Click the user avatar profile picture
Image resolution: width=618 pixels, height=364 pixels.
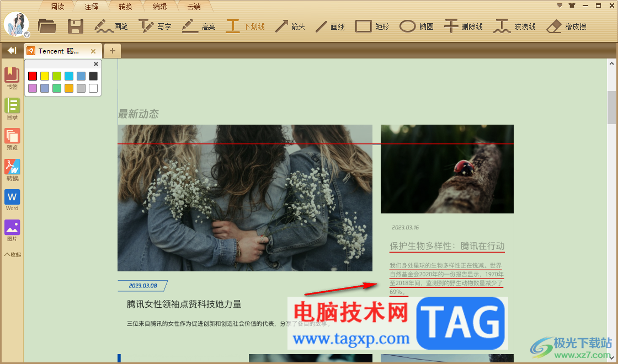(x=17, y=24)
